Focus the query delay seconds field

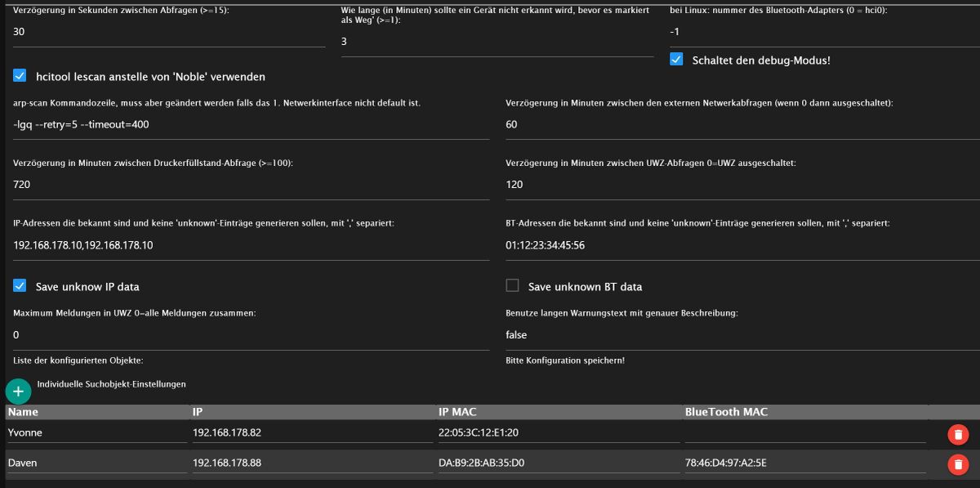pyautogui.click(x=169, y=32)
